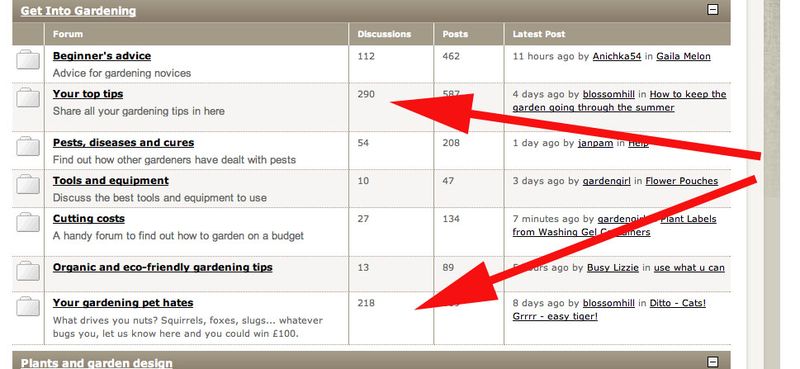Open the Flower Pouches post

(x=682, y=181)
